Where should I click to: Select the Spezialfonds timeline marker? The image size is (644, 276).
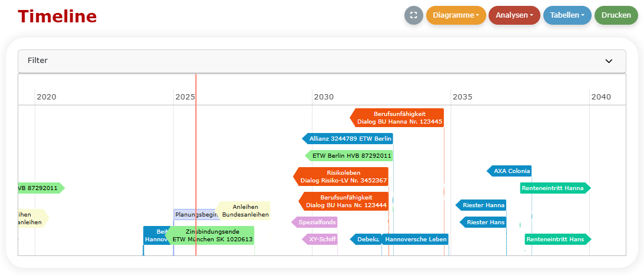point(316,222)
